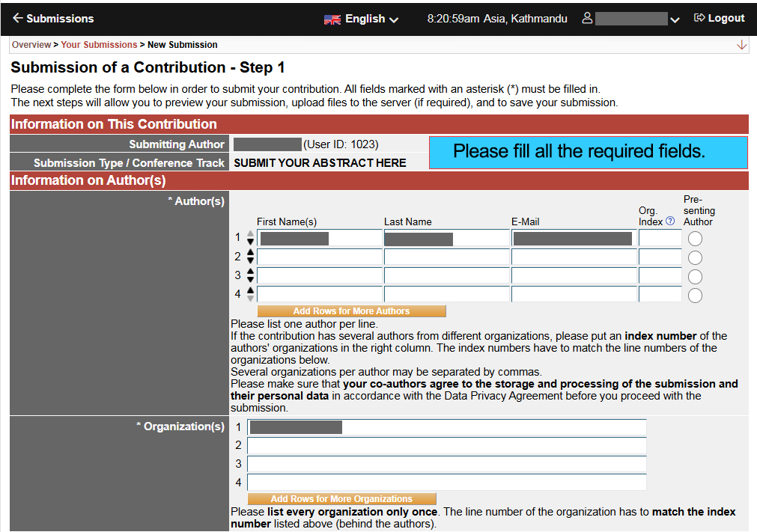Click the UK flag language icon

[x=332, y=19]
